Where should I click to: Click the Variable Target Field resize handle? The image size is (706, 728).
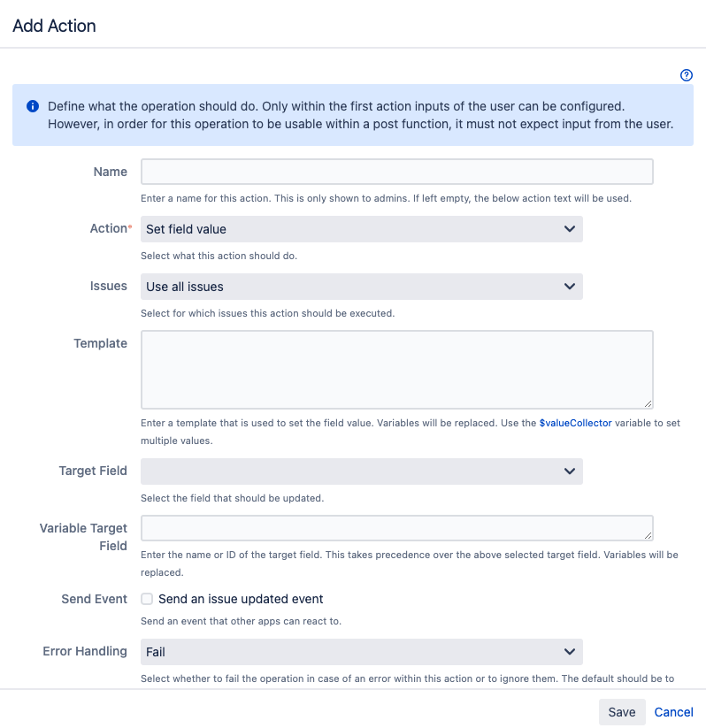(648, 535)
